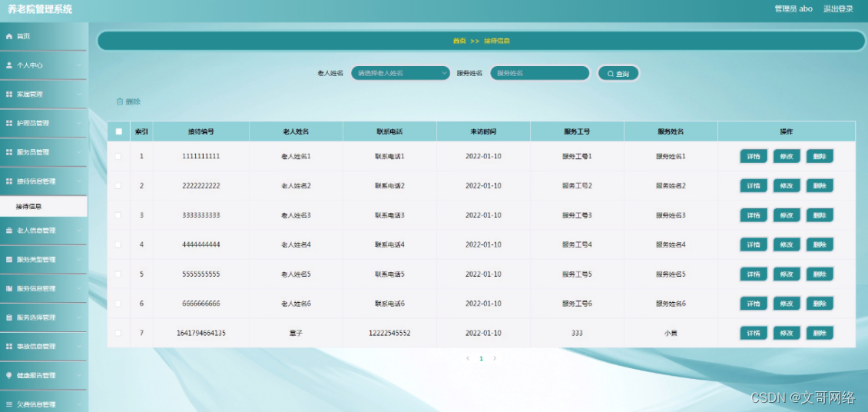Click the 来访时间 column header

[483, 131]
